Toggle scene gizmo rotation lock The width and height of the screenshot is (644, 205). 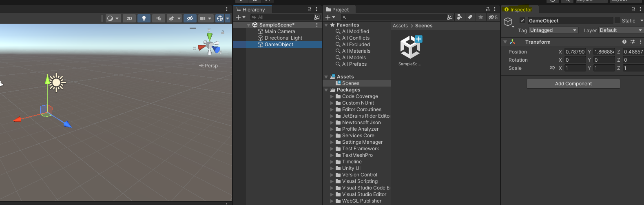tap(223, 32)
